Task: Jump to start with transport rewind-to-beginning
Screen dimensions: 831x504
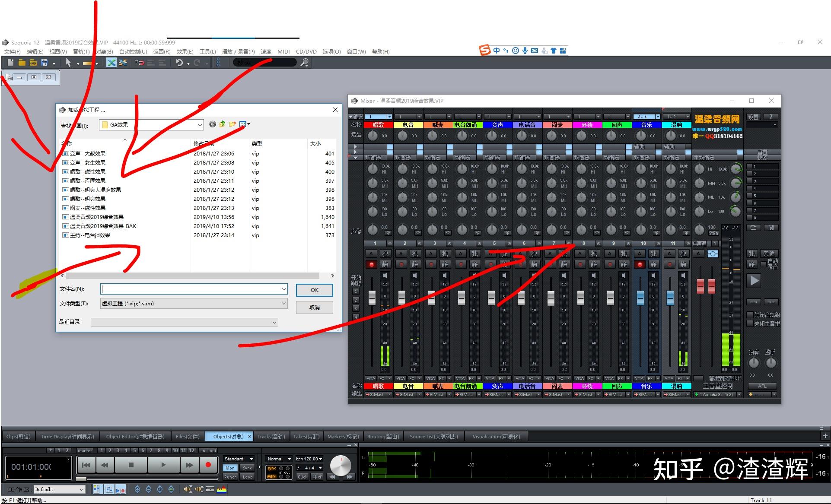Action: (86, 465)
